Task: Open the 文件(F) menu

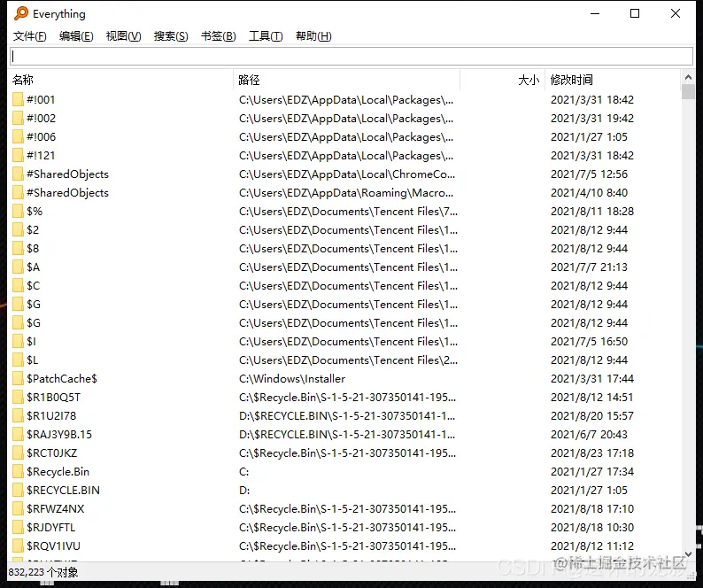Action: click(29, 36)
